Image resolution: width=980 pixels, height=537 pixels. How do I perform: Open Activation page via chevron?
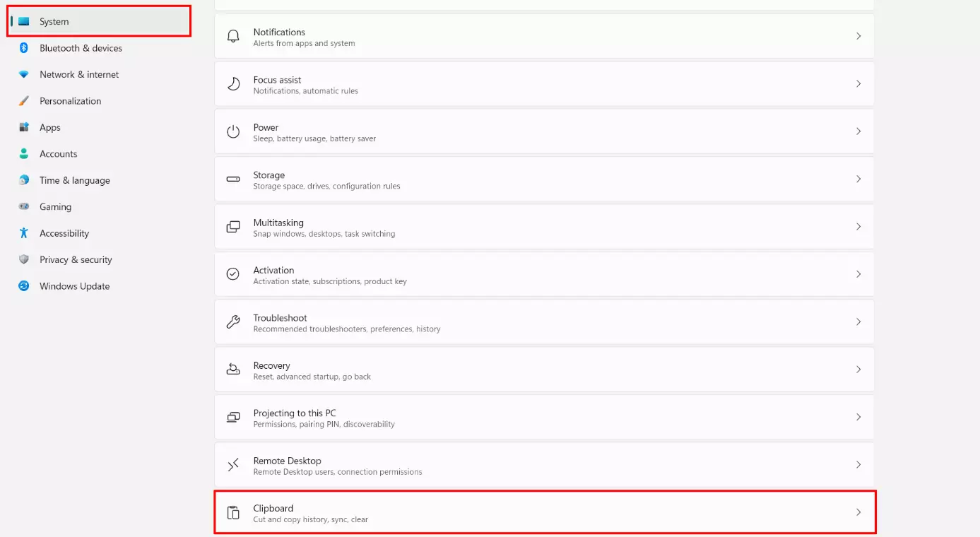(x=858, y=274)
